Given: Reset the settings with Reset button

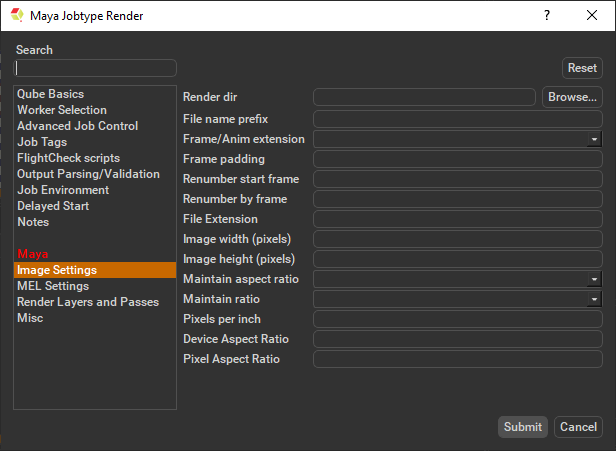Looking at the screenshot, I should pos(582,68).
